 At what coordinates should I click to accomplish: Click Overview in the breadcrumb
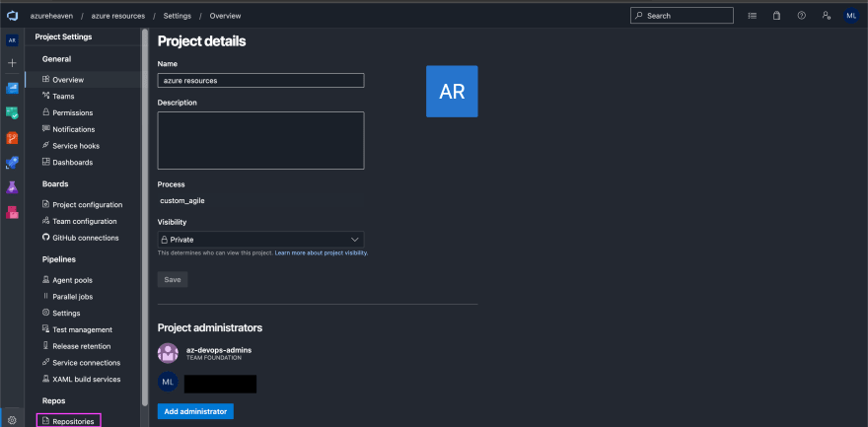[x=225, y=16]
